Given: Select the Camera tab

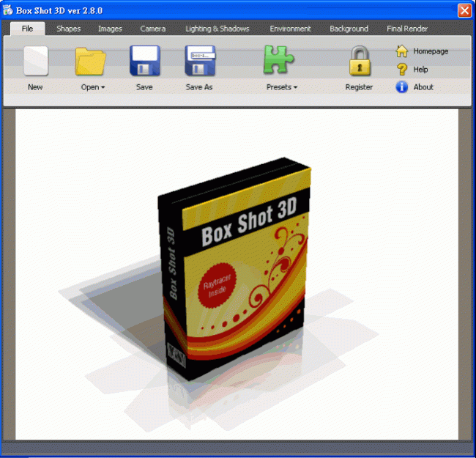Looking at the screenshot, I should pyautogui.click(x=153, y=29).
